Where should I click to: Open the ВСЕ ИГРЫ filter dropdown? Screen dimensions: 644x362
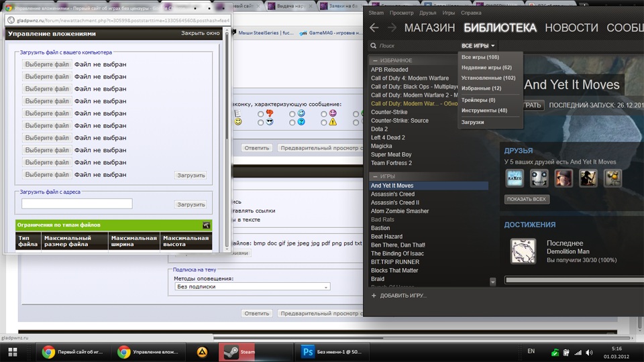tap(478, 46)
